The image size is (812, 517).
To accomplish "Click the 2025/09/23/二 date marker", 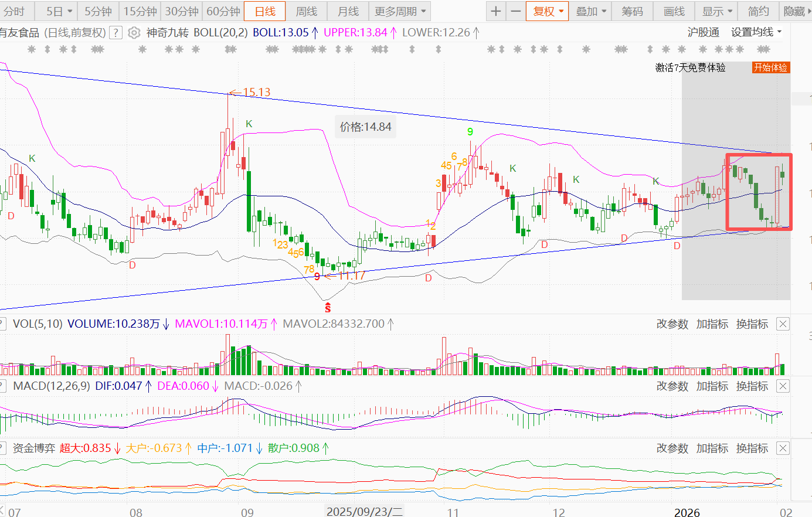I will click(x=365, y=511).
